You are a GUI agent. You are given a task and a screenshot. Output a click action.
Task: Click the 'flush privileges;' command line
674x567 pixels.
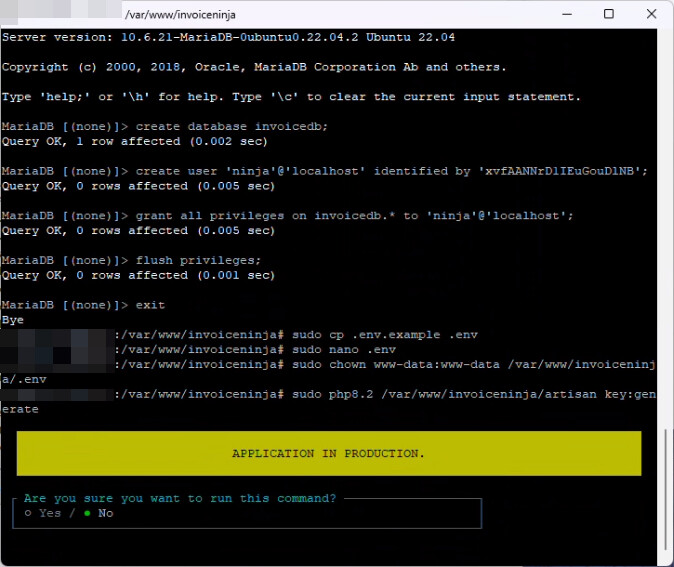click(x=131, y=261)
